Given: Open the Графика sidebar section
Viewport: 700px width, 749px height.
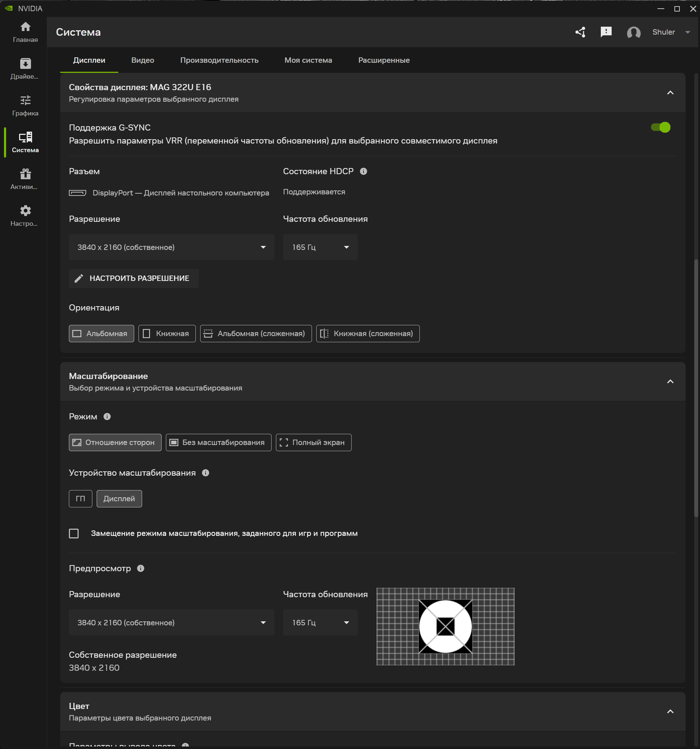Looking at the screenshot, I should pyautogui.click(x=25, y=106).
